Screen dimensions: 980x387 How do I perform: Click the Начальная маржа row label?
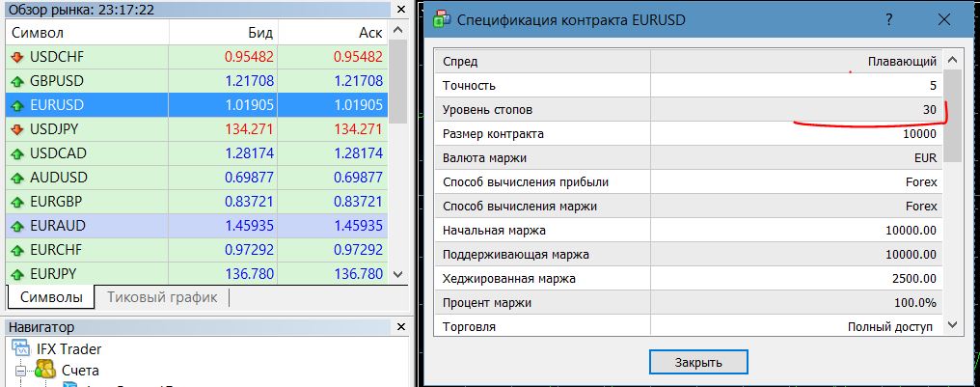click(x=494, y=231)
